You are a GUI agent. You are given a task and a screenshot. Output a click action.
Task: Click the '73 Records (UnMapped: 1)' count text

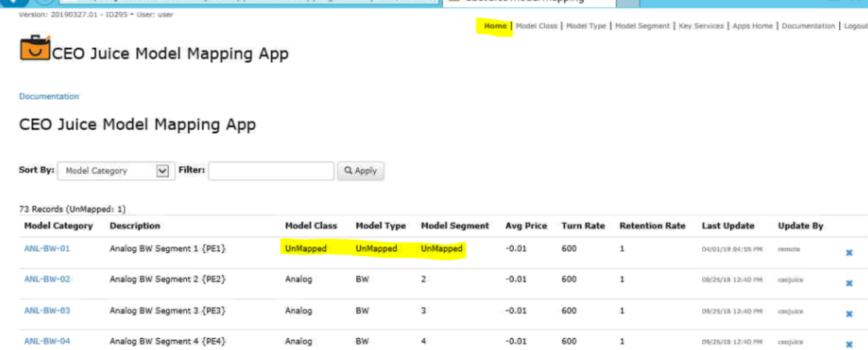click(72, 209)
